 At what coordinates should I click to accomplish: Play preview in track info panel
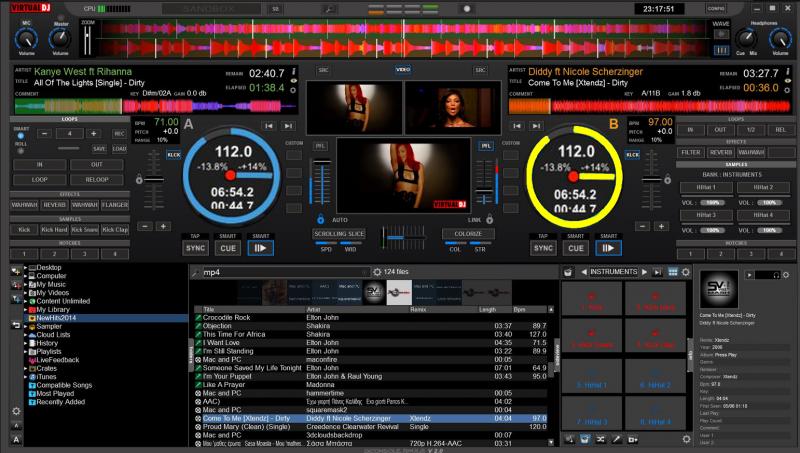coord(749,275)
